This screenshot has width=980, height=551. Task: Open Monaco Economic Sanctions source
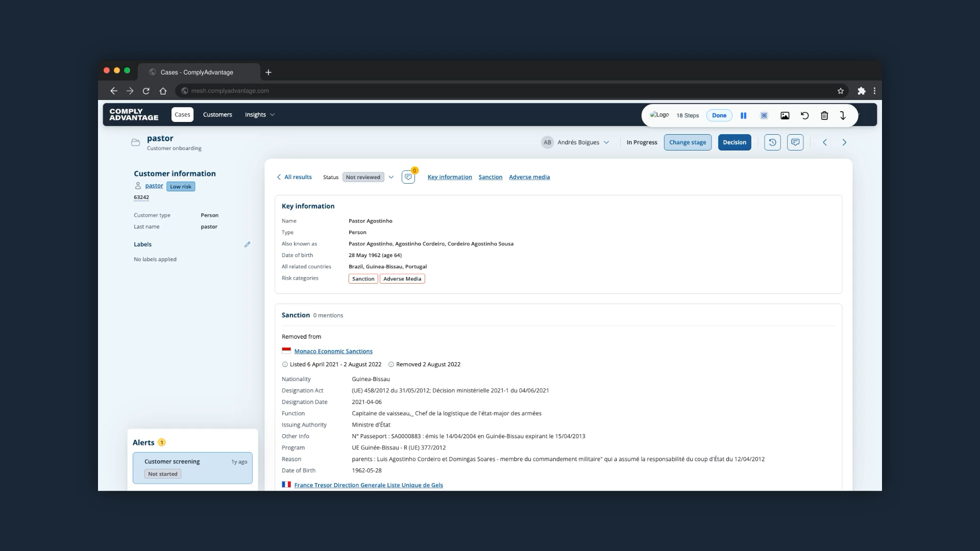(333, 352)
